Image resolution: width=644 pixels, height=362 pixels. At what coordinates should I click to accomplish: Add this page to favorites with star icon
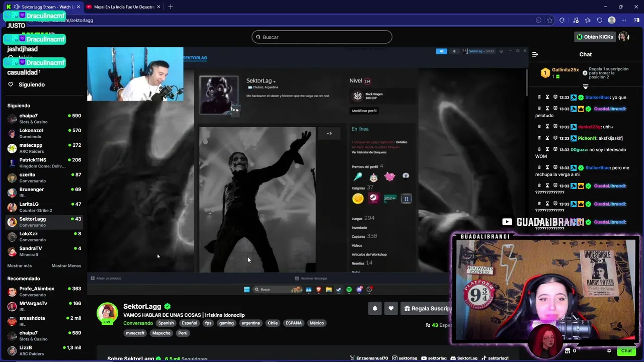tap(549, 20)
